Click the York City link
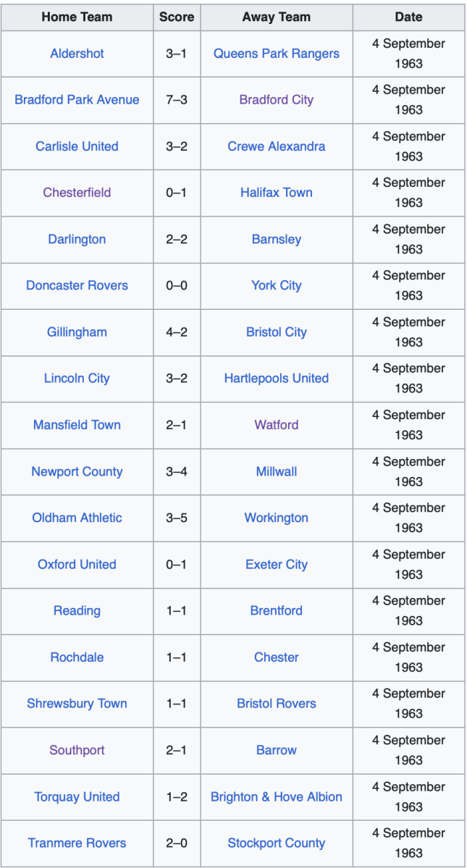Image resolution: width=467 pixels, height=868 pixels. [276, 285]
